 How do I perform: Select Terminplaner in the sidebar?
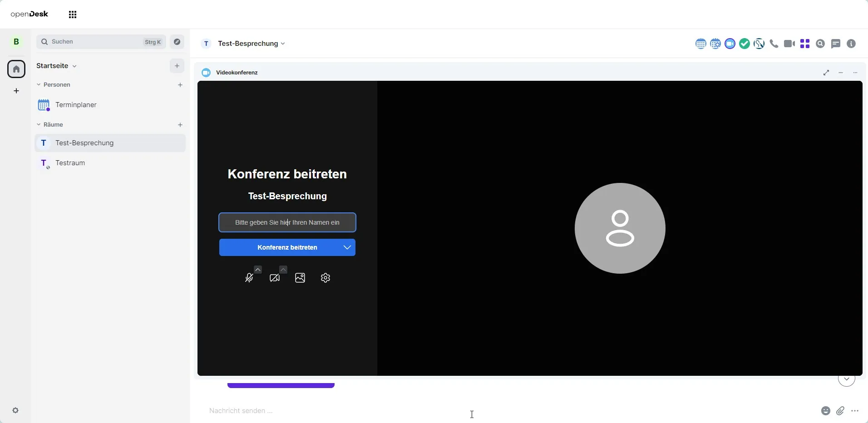[76, 105]
